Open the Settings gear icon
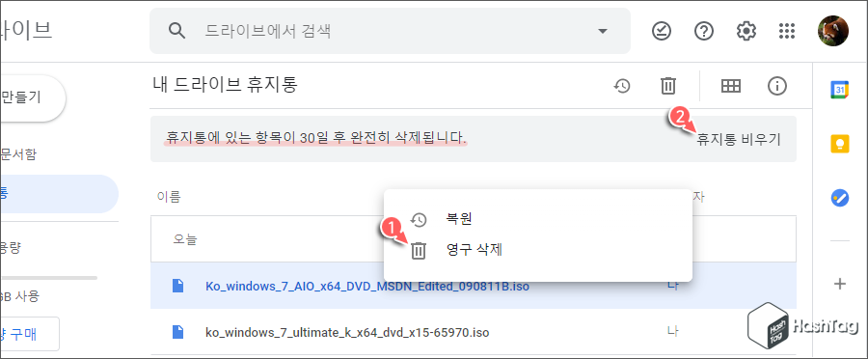This screenshot has width=868, height=359. pos(746,31)
